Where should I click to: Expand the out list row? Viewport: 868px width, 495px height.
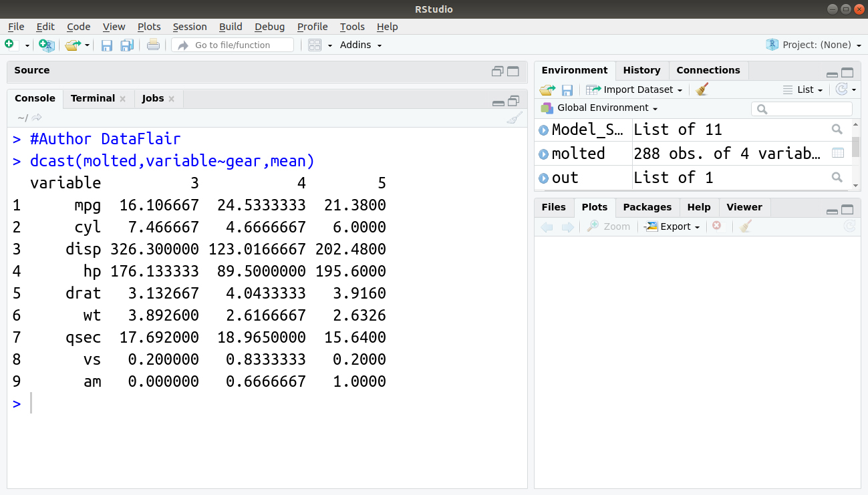(543, 178)
